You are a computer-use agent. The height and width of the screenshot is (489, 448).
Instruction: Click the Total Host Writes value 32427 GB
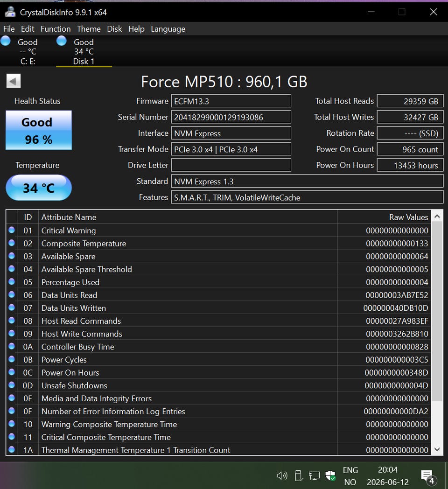click(x=410, y=117)
